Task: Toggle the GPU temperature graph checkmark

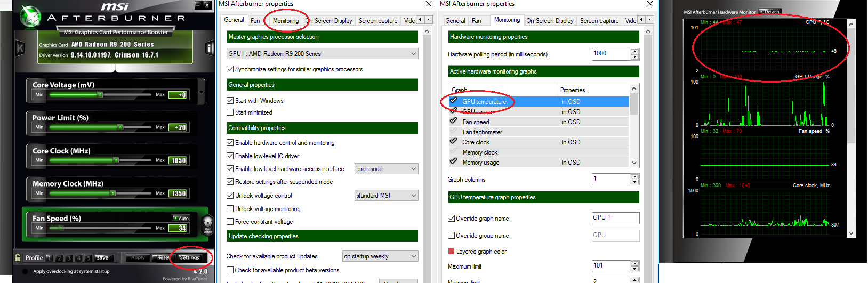Action: pyautogui.click(x=454, y=101)
